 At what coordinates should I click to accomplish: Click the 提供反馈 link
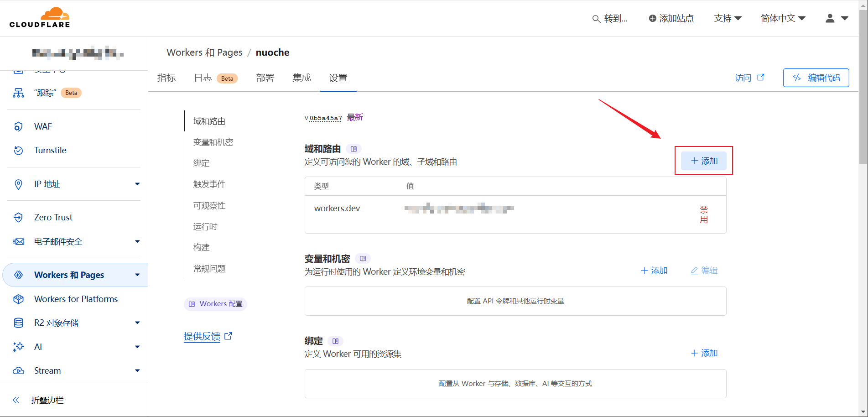(202, 336)
